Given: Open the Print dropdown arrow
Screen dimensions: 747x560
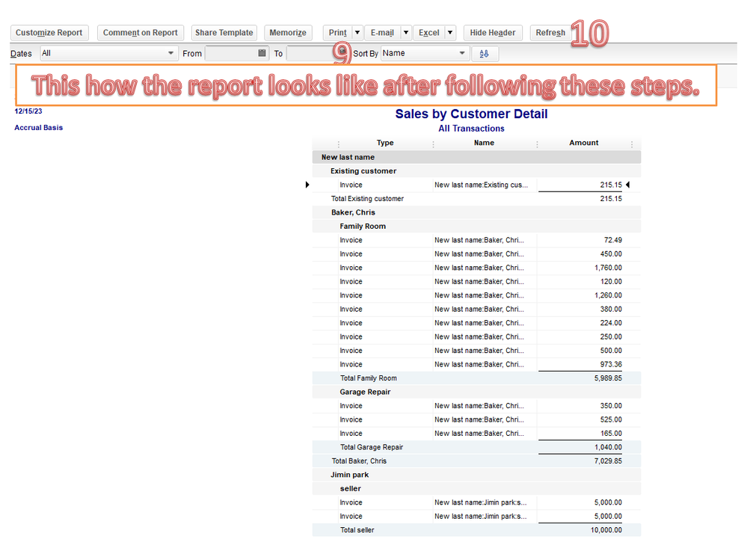Looking at the screenshot, I should (x=357, y=33).
